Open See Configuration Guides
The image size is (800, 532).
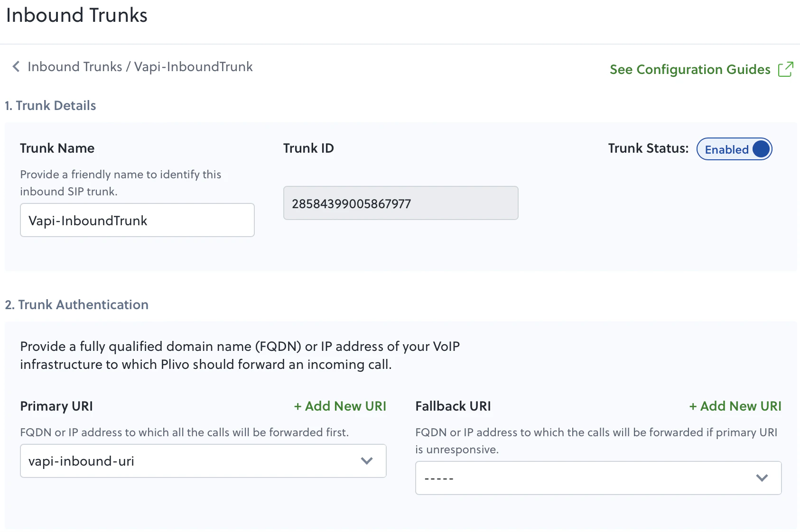click(x=690, y=69)
